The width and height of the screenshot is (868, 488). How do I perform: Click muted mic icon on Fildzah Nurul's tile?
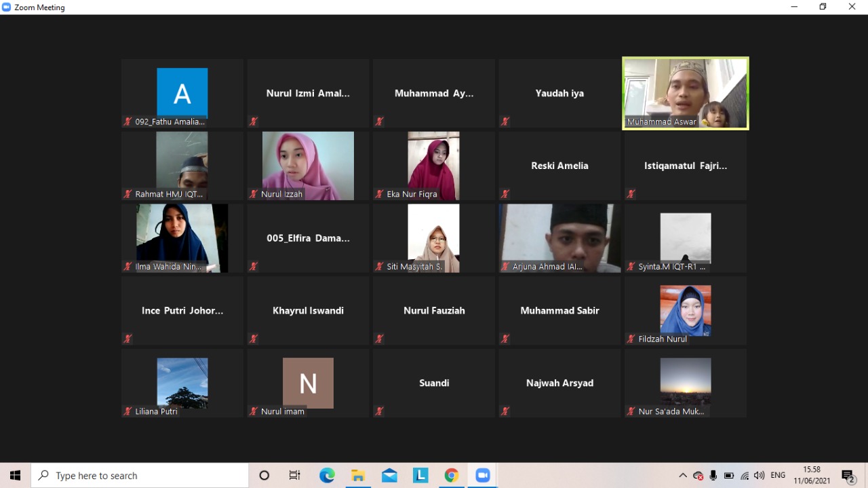(x=631, y=339)
